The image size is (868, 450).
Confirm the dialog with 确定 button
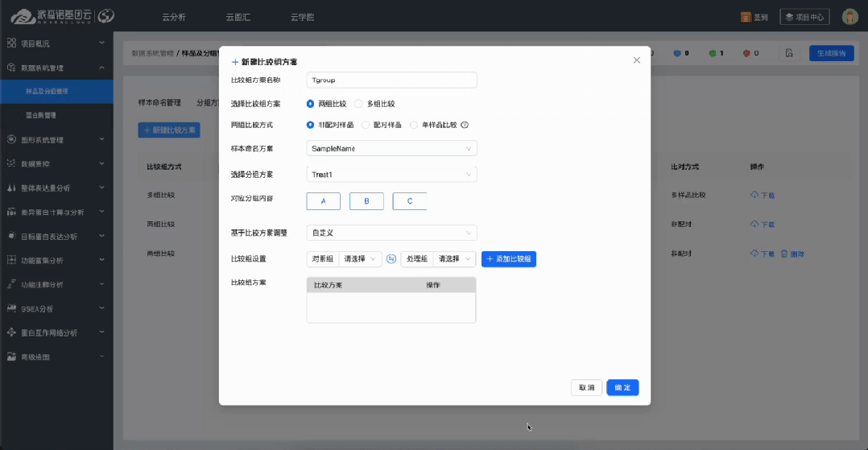click(622, 387)
